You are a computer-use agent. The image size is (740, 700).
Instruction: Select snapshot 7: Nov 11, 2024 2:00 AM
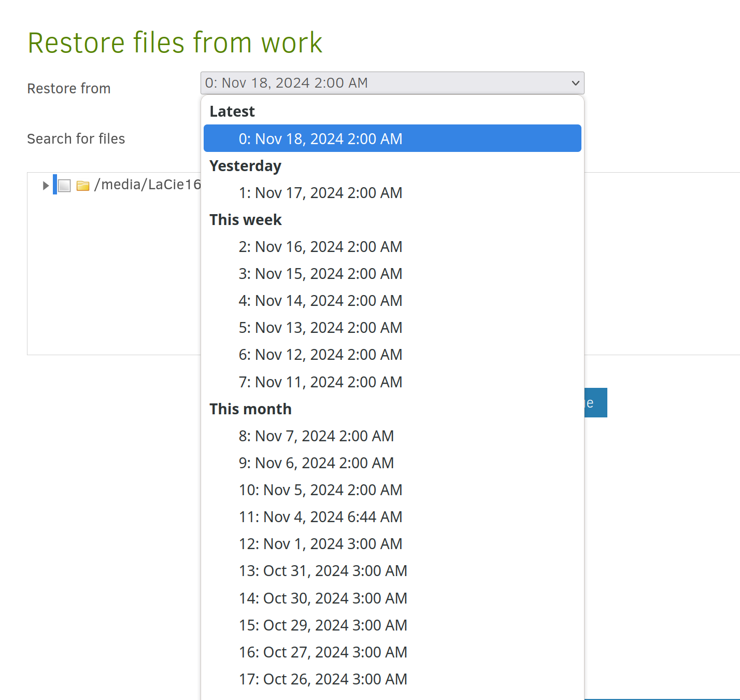pos(320,382)
